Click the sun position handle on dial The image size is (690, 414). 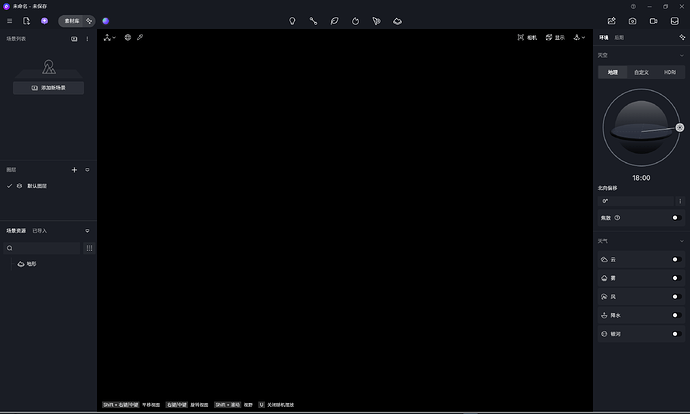click(x=680, y=127)
